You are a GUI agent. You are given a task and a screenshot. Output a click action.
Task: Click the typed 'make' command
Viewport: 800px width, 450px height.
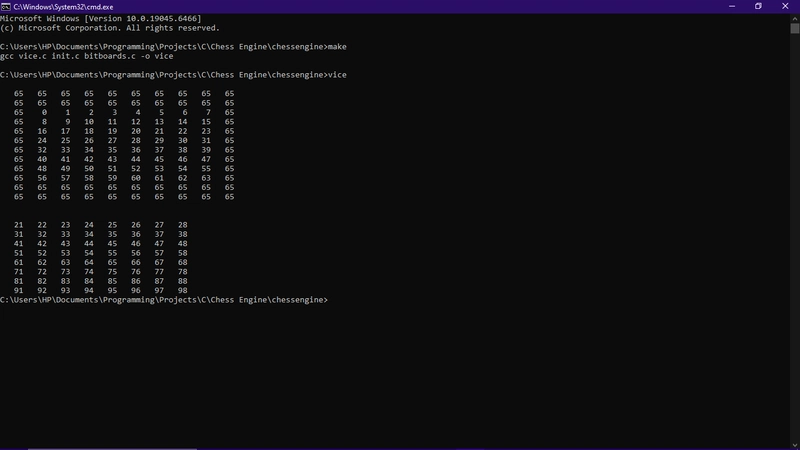coord(337,47)
